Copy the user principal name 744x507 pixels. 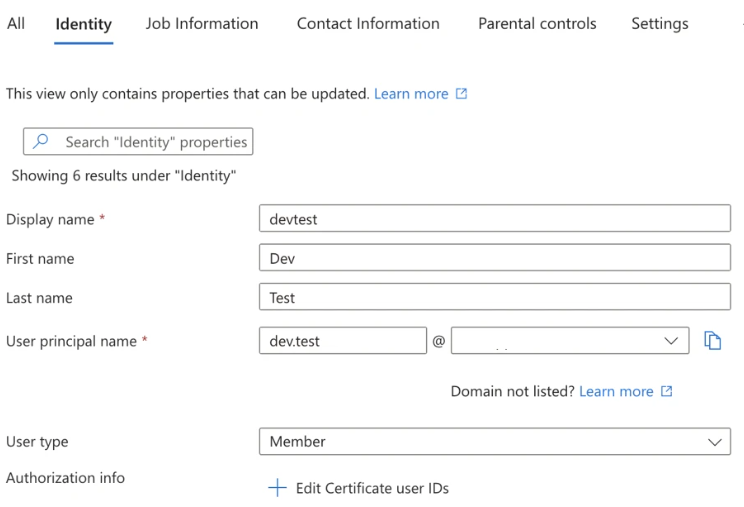coord(712,341)
